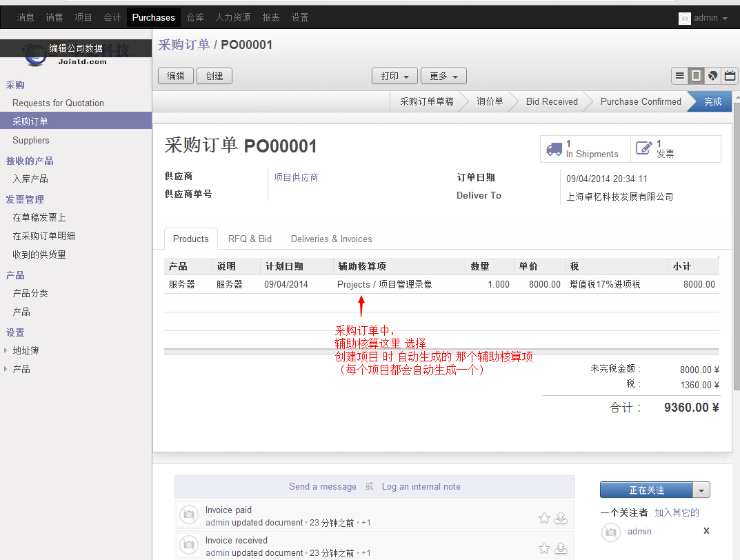Star the Invoice received message
This screenshot has height=560, width=740.
pyautogui.click(x=544, y=548)
